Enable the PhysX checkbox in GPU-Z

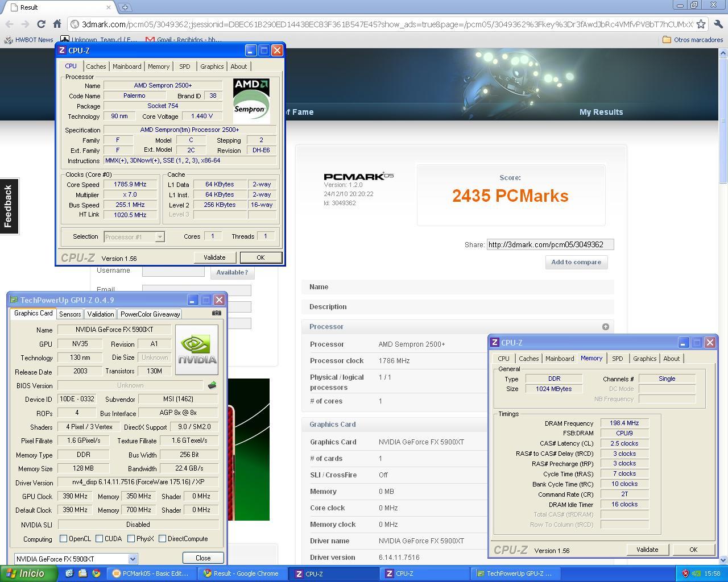[x=131, y=538]
